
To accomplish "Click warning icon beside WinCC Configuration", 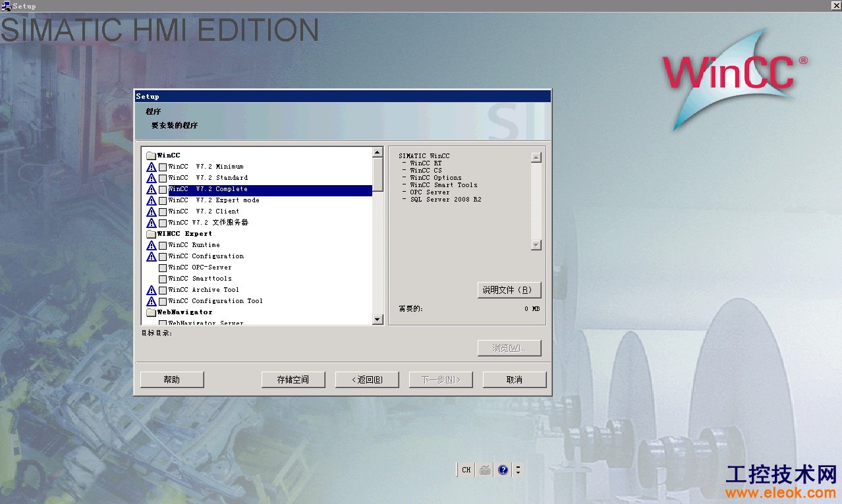I will point(152,256).
